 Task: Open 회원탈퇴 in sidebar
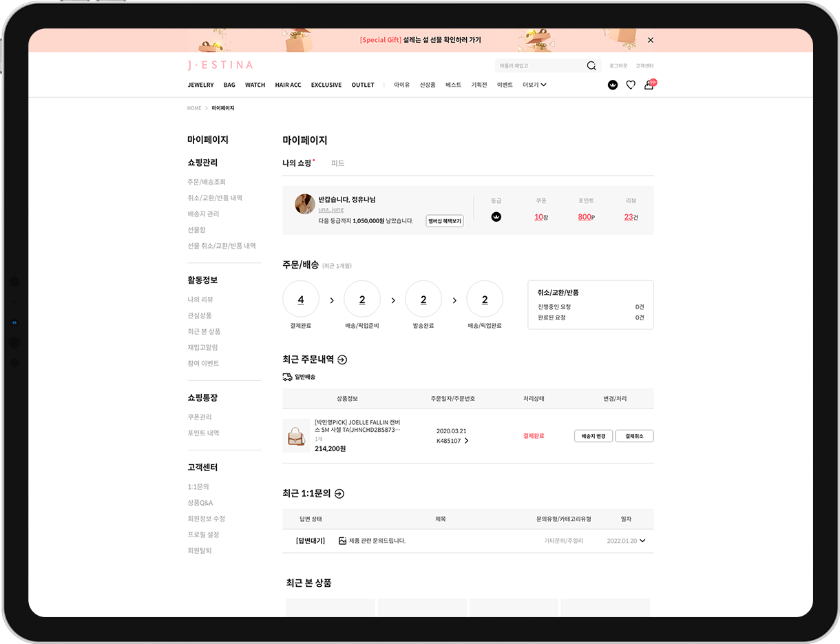pyautogui.click(x=200, y=550)
